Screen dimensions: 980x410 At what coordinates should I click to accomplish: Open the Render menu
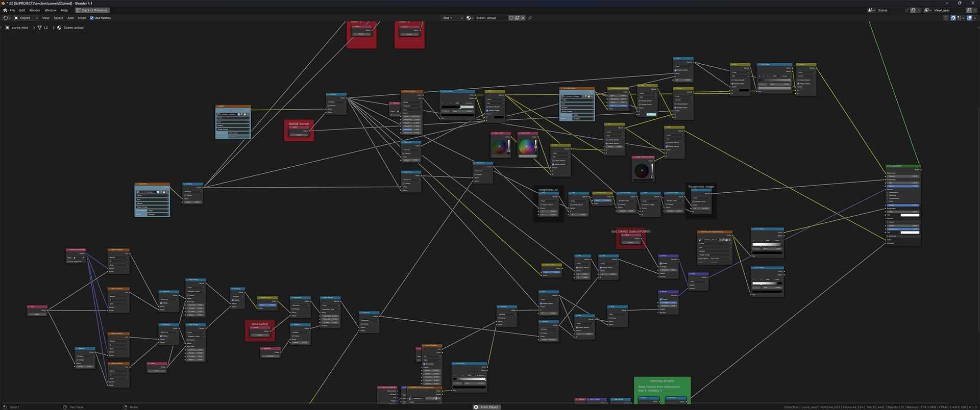[x=35, y=10]
